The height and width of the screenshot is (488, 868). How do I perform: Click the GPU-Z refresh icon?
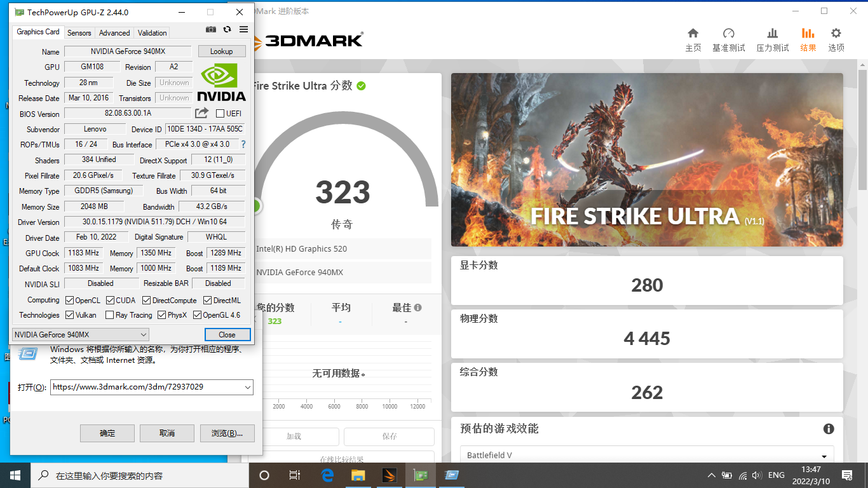pyautogui.click(x=227, y=29)
